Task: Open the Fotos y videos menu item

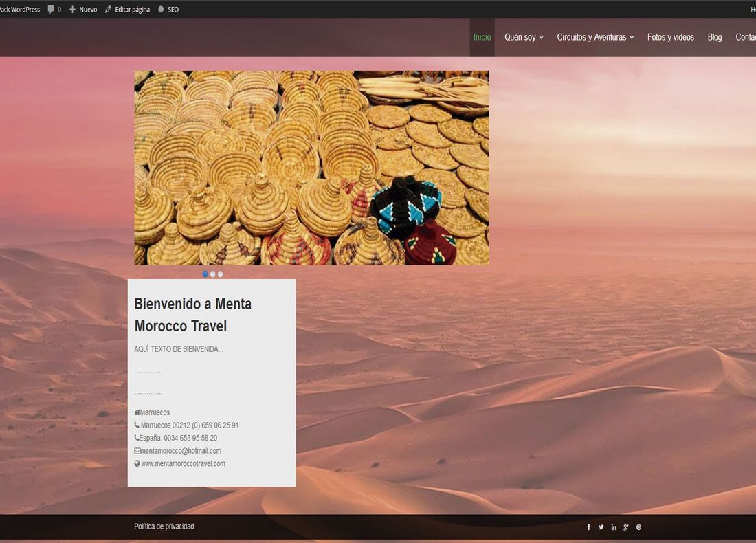Action: pyautogui.click(x=671, y=37)
